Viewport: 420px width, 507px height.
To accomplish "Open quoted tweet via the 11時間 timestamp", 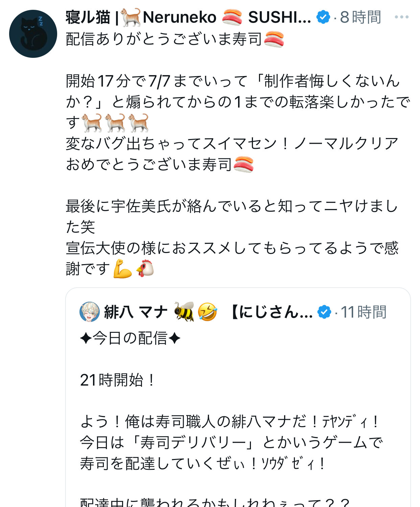I will coord(364,312).
